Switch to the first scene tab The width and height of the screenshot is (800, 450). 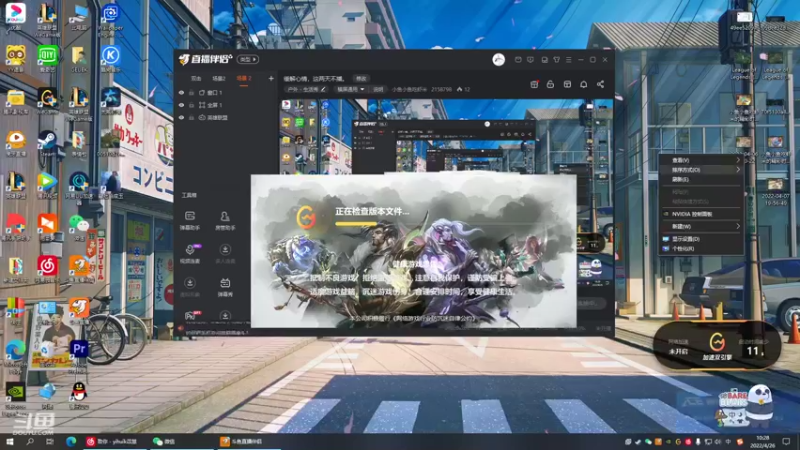click(x=196, y=79)
